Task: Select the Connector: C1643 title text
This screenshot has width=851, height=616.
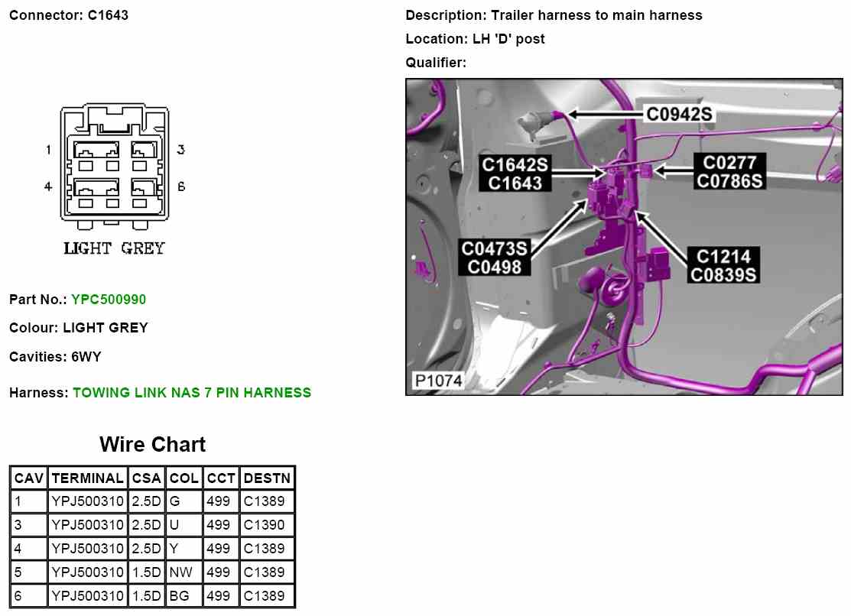Action: [69, 15]
